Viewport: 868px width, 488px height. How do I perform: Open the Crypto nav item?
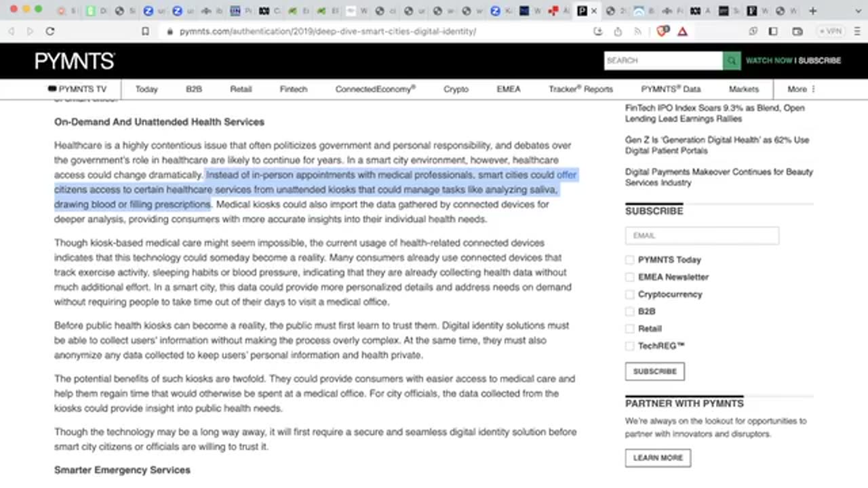coord(456,89)
